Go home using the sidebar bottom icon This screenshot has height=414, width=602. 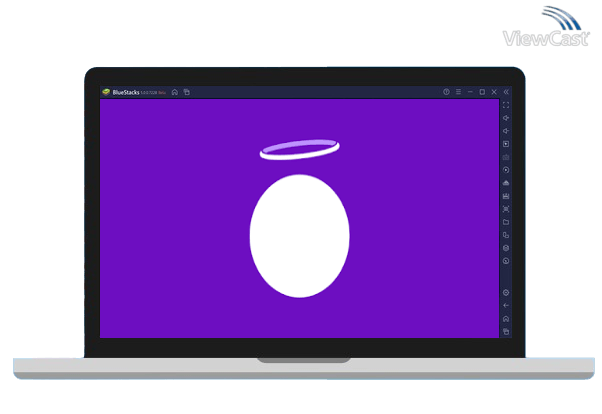tap(506, 319)
